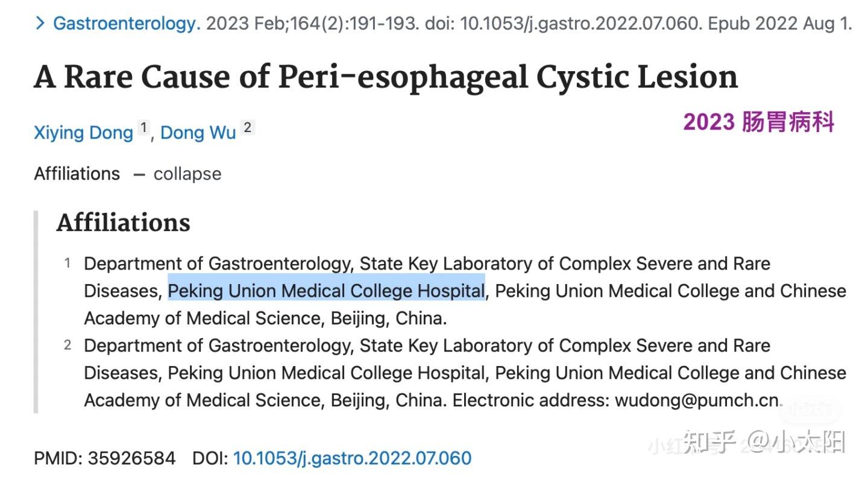
Task: Click the chevron before the Gastroenterology journal name
Action: tap(40, 24)
